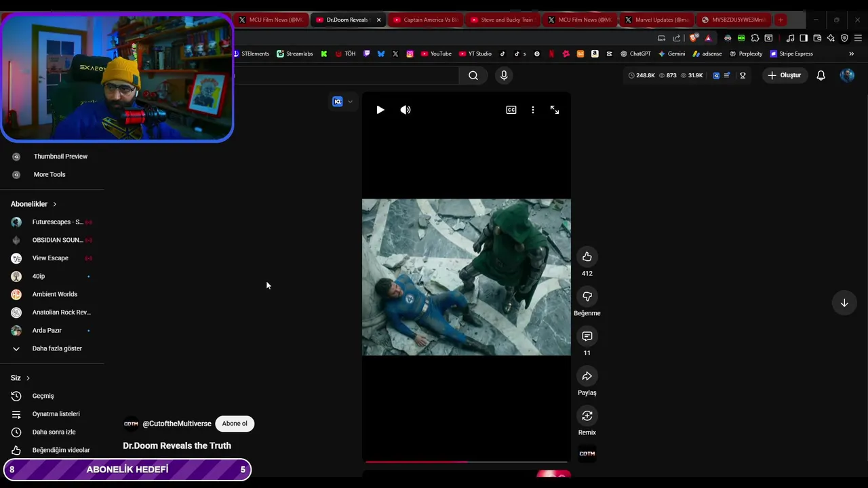868x488 pixels.
Task: Toggle closed captions on the Short
Action: coord(511,110)
